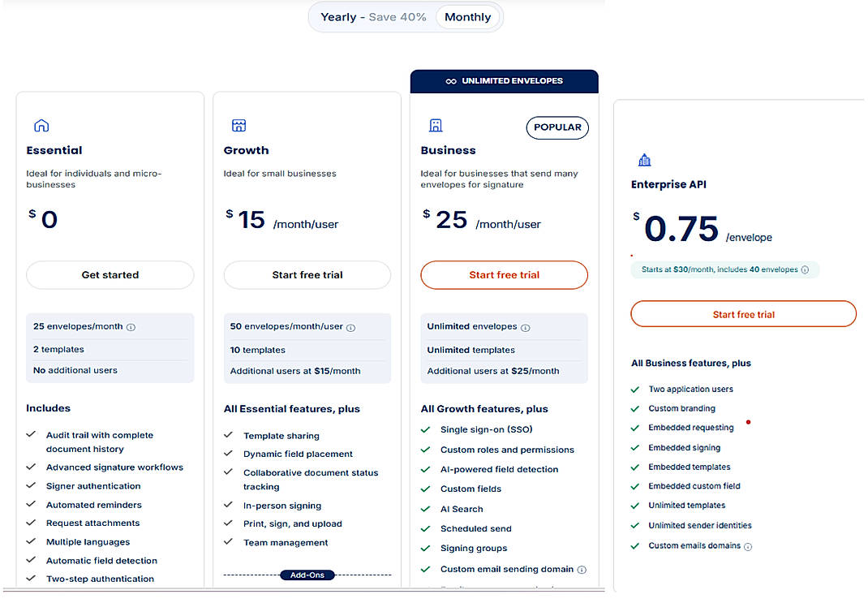Click '10 templates' in Growth plan
Viewport: 868px width, 603px height.
tap(257, 350)
